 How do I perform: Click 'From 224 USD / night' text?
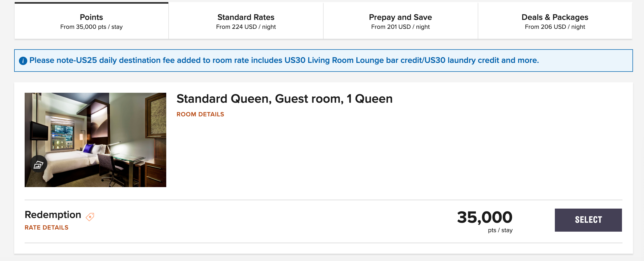[246, 27]
